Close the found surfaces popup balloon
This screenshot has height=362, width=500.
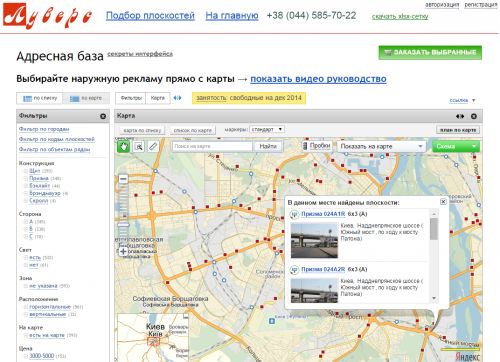pos(443,202)
